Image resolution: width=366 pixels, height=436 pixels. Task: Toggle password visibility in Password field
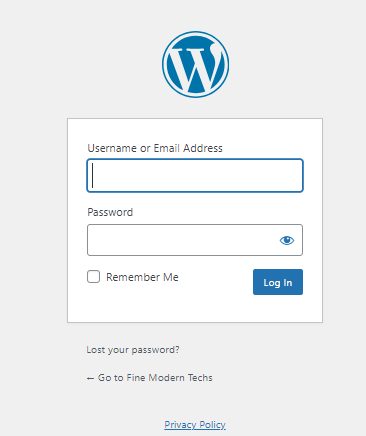287,240
